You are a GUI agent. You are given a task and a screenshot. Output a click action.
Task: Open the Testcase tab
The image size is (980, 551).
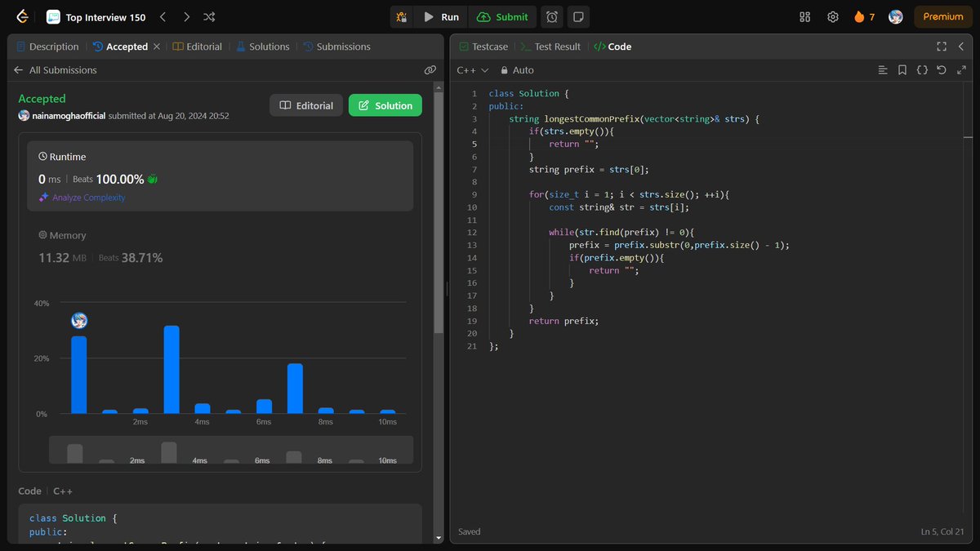pos(483,47)
